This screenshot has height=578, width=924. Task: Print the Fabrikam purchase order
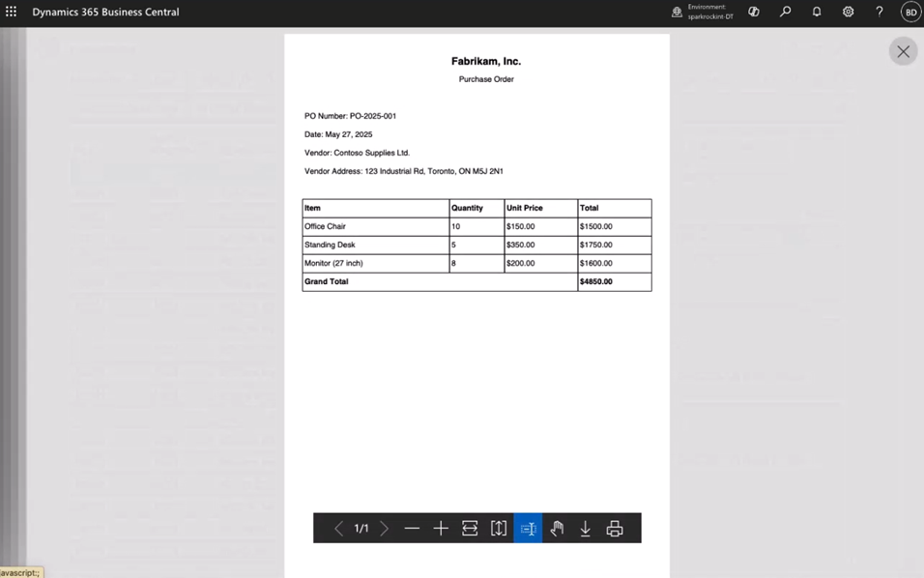tap(613, 528)
